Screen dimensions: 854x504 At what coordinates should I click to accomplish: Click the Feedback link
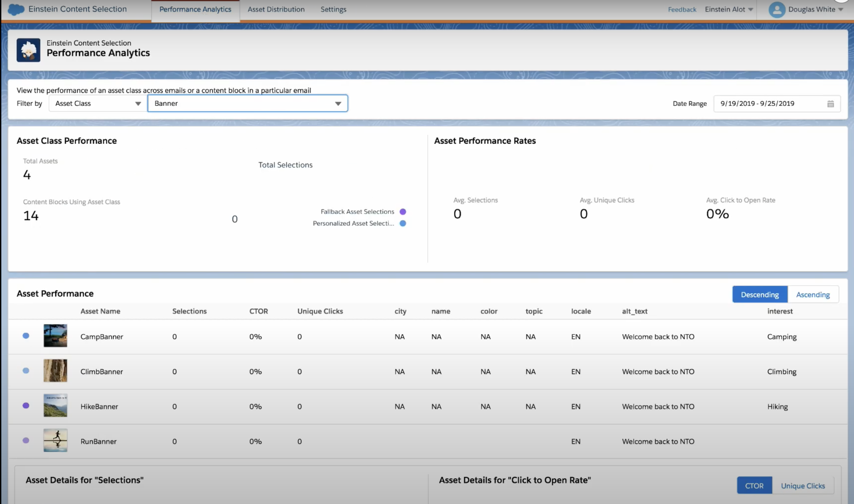(x=682, y=10)
